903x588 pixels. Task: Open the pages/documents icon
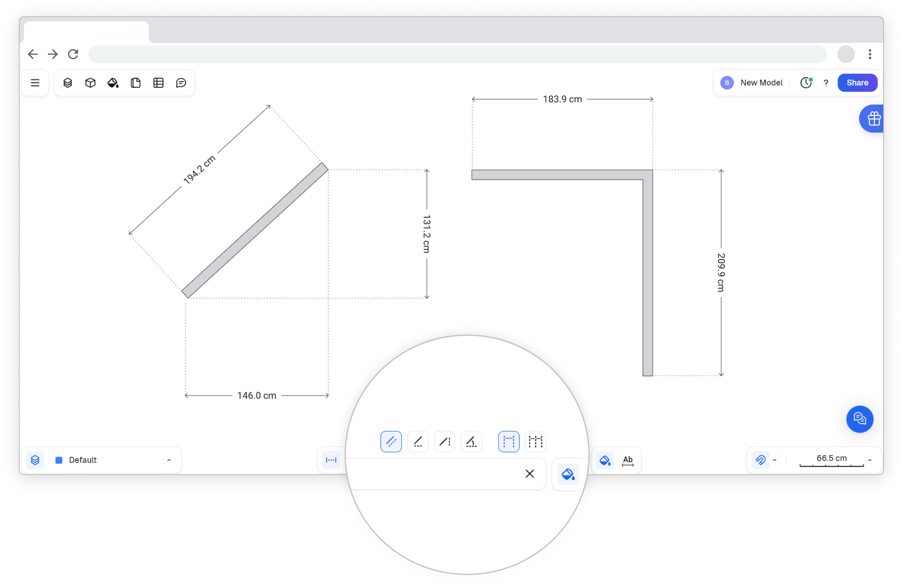[x=136, y=83]
